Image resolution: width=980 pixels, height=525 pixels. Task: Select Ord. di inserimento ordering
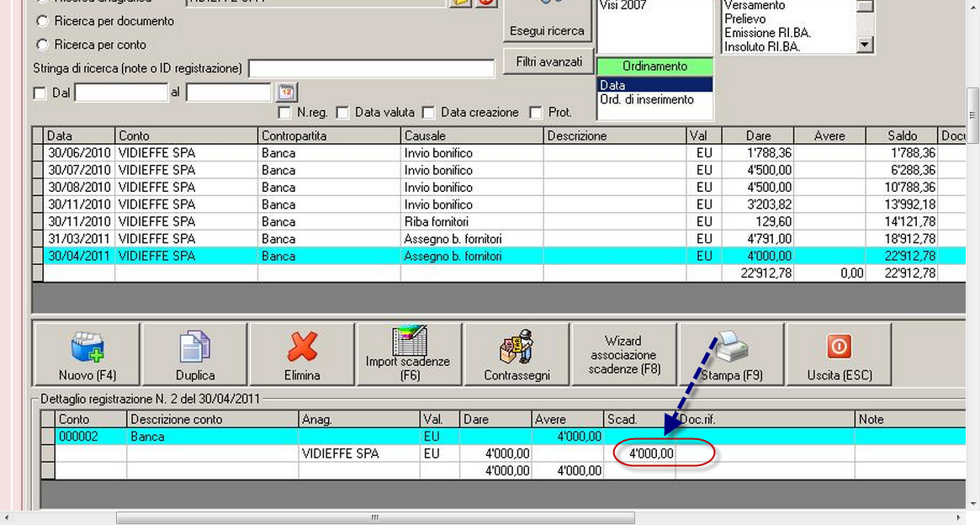click(655, 99)
